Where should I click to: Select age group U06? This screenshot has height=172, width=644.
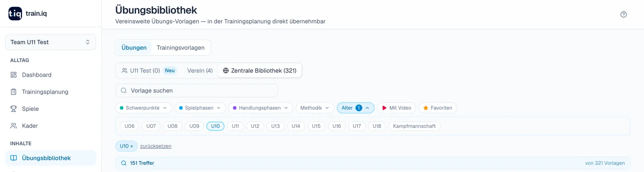[x=130, y=126]
